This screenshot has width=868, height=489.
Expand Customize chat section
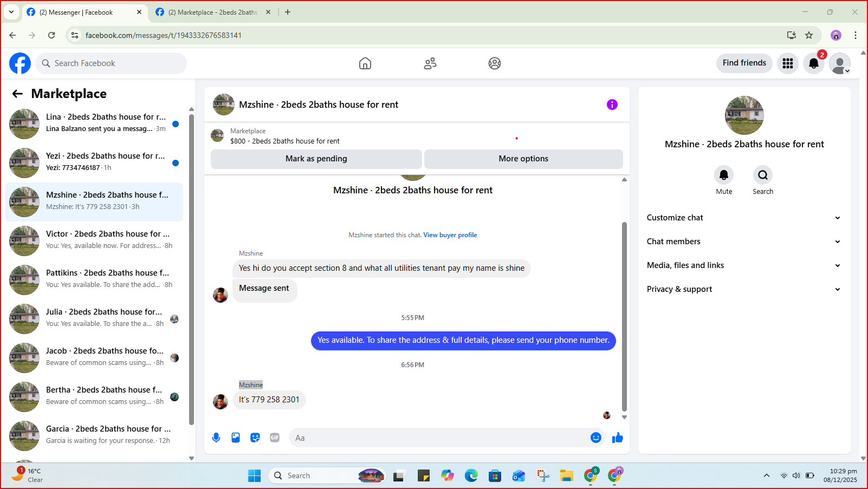(x=744, y=218)
